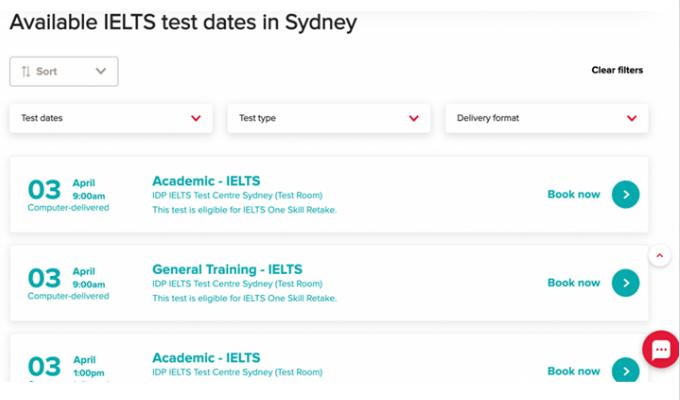This screenshot has height=400, width=680.
Task: Click arrow icon for 1:00pm Academic test
Action: [x=625, y=371]
